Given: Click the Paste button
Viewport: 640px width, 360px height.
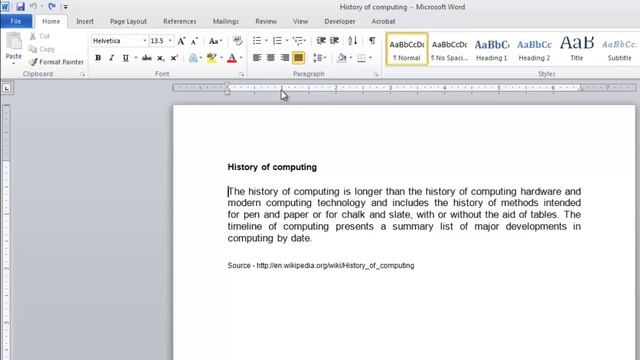Looking at the screenshot, I should click(x=13, y=48).
